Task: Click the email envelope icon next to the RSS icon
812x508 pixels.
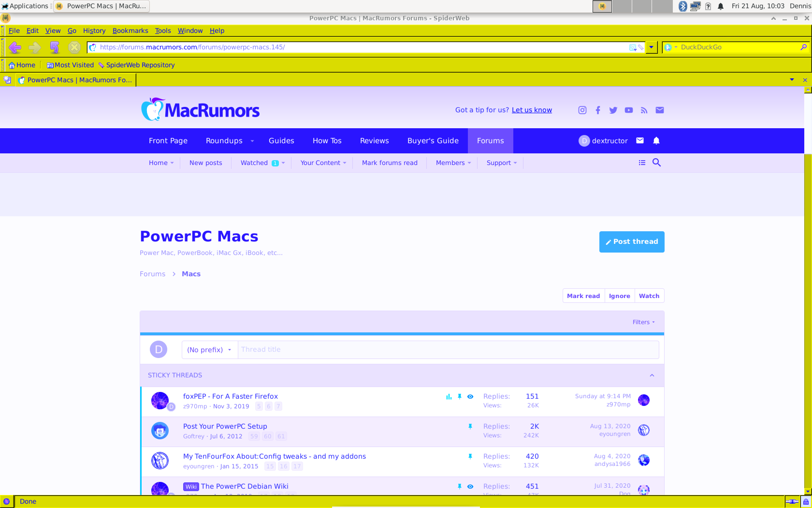Action: click(660, 110)
